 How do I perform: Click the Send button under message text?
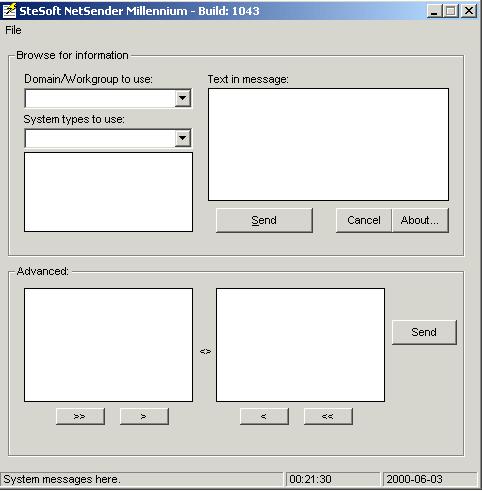tap(264, 220)
